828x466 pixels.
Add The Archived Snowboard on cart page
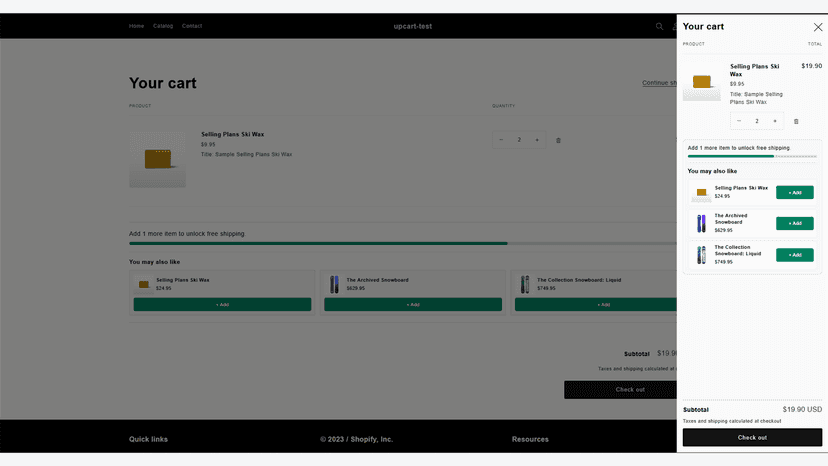coord(413,304)
